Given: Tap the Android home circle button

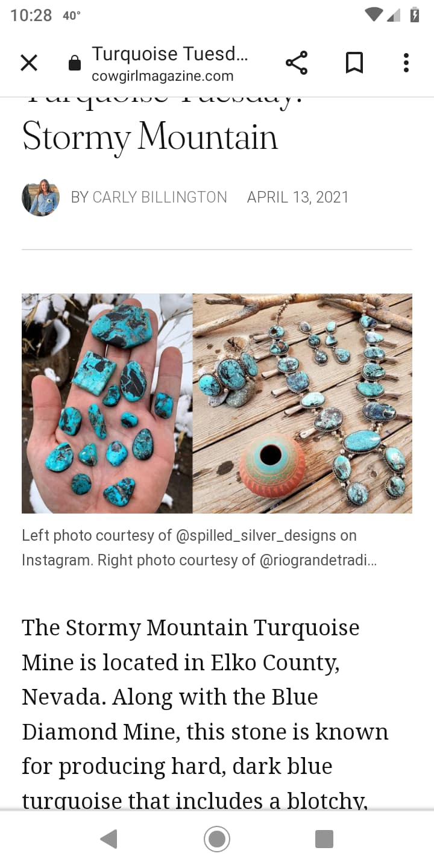Looking at the screenshot, I should [x=217, y=839].
